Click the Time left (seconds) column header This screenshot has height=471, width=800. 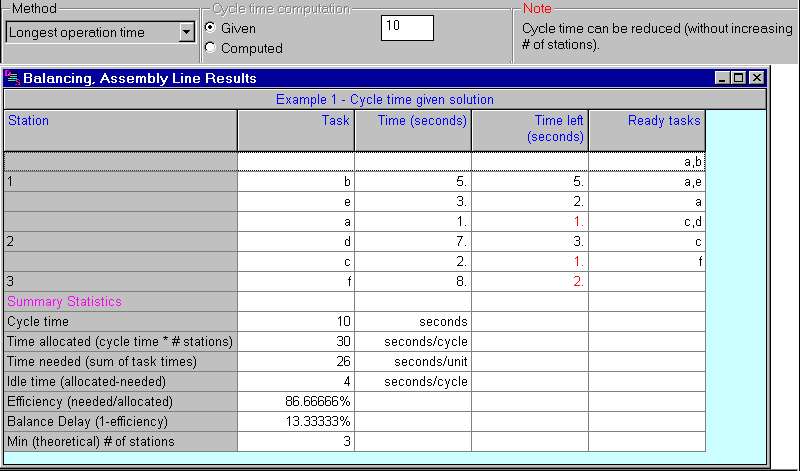530,129
